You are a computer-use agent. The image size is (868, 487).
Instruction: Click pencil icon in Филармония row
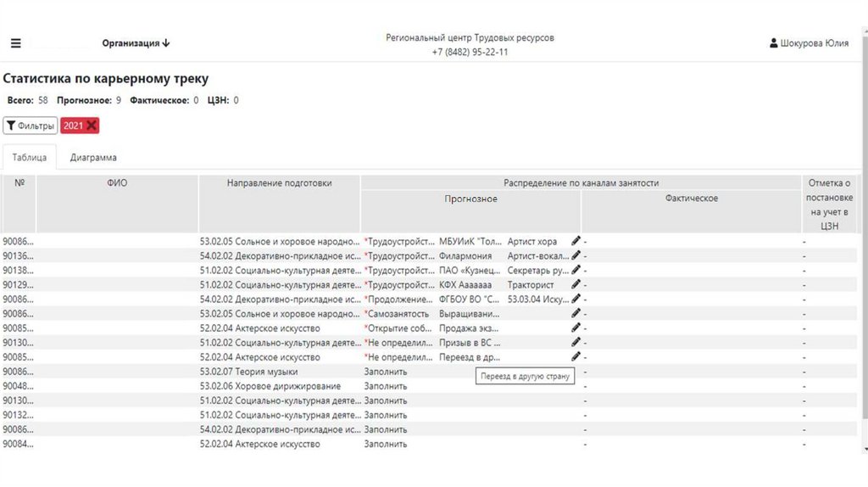click(576, 255)
